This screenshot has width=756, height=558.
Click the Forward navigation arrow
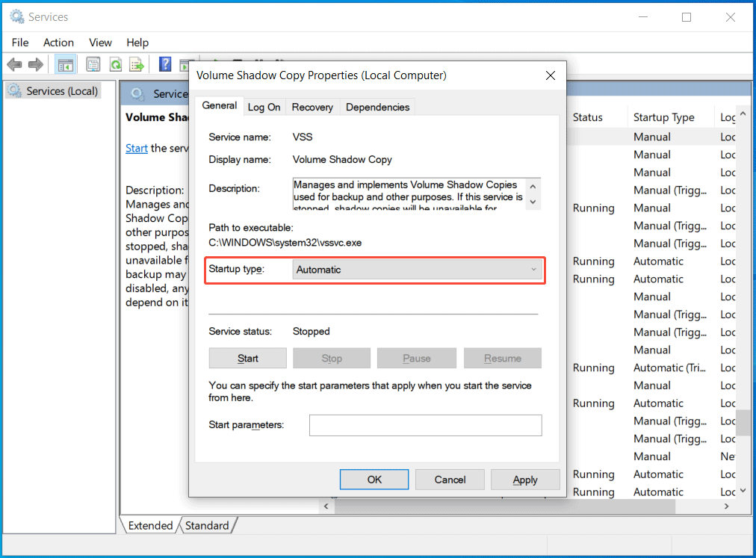pos(35,64)
